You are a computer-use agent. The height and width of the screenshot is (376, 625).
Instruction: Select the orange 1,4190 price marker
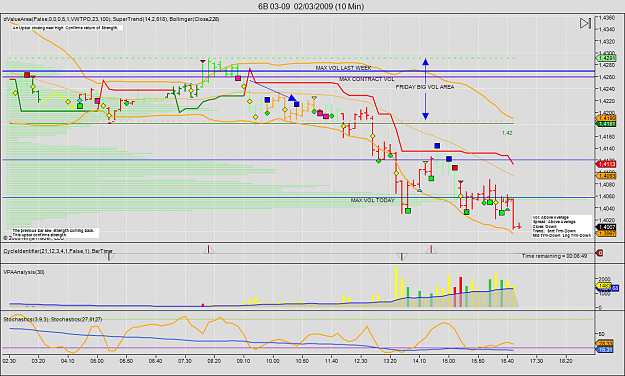[x=605, y=118]
